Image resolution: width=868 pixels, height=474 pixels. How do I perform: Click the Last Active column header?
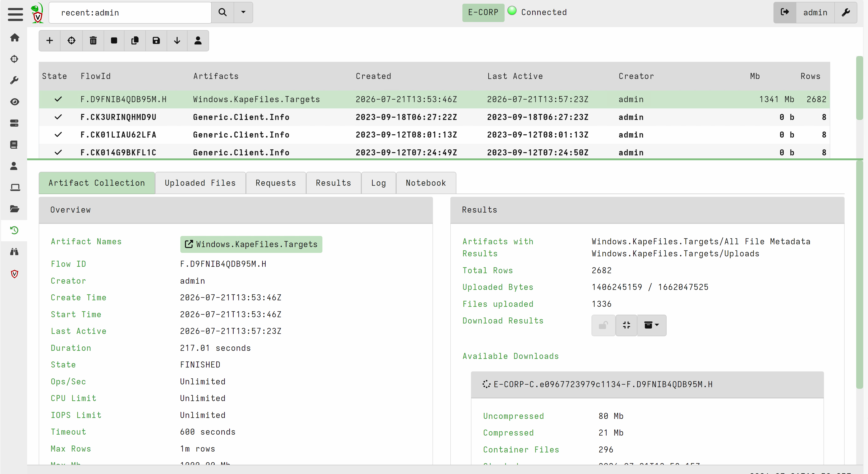point(515,76)
